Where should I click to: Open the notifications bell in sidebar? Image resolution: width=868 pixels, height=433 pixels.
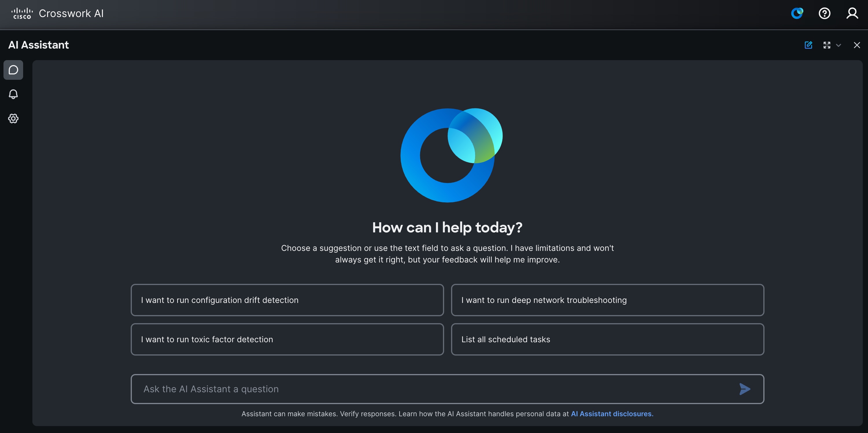coord(13,94)
